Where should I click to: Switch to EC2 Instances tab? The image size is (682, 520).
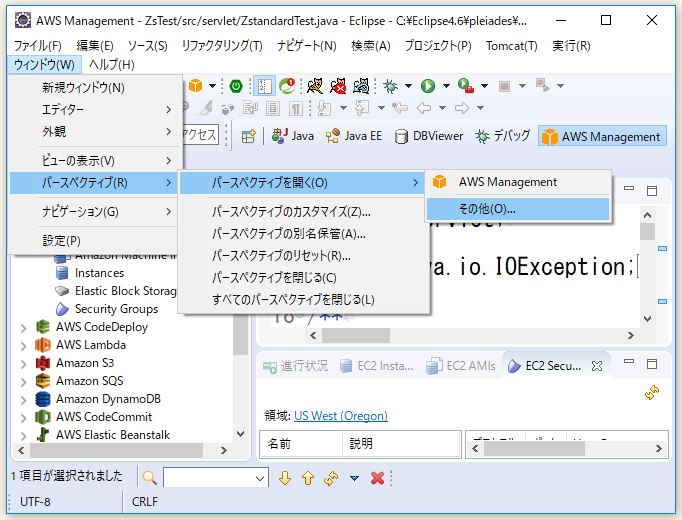tap(377, 366)
